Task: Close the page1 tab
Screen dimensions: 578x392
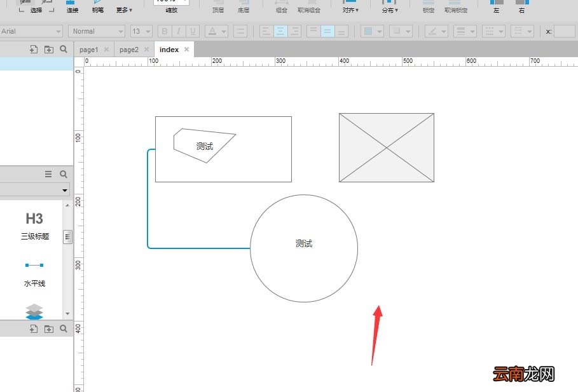Action: pyautogui.click(x=106, y=49)
